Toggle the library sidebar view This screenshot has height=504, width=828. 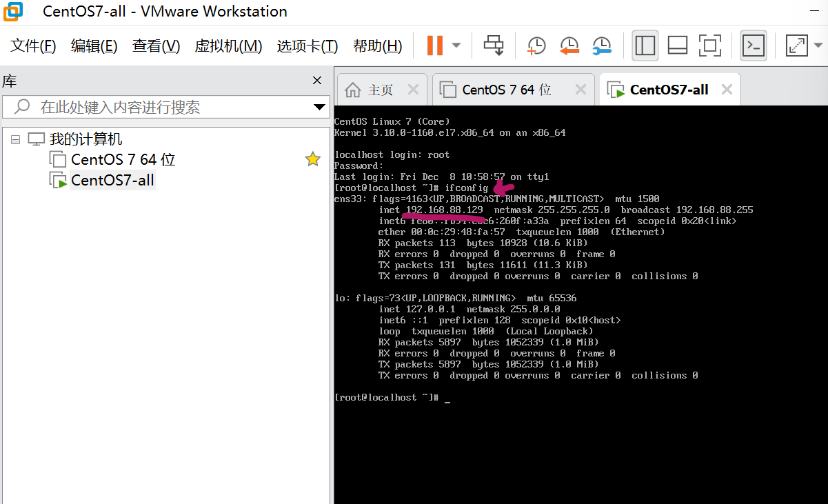[x=645, y=46]
